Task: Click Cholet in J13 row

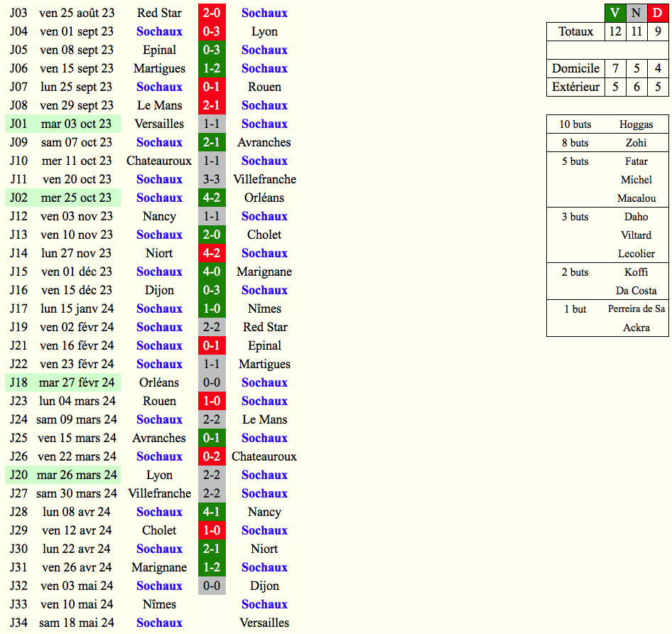Action: pos(264,235)
